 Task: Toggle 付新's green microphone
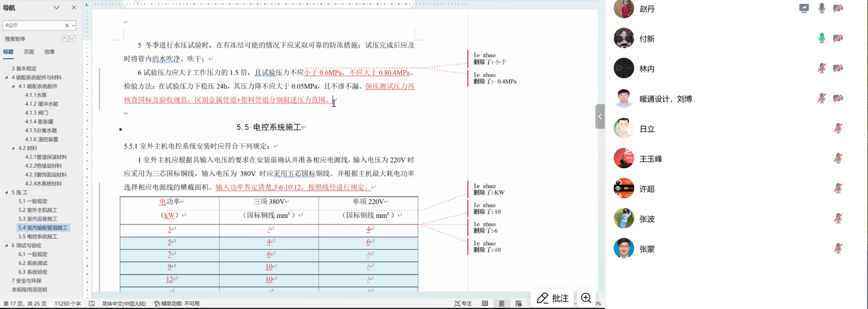point(821,38)
